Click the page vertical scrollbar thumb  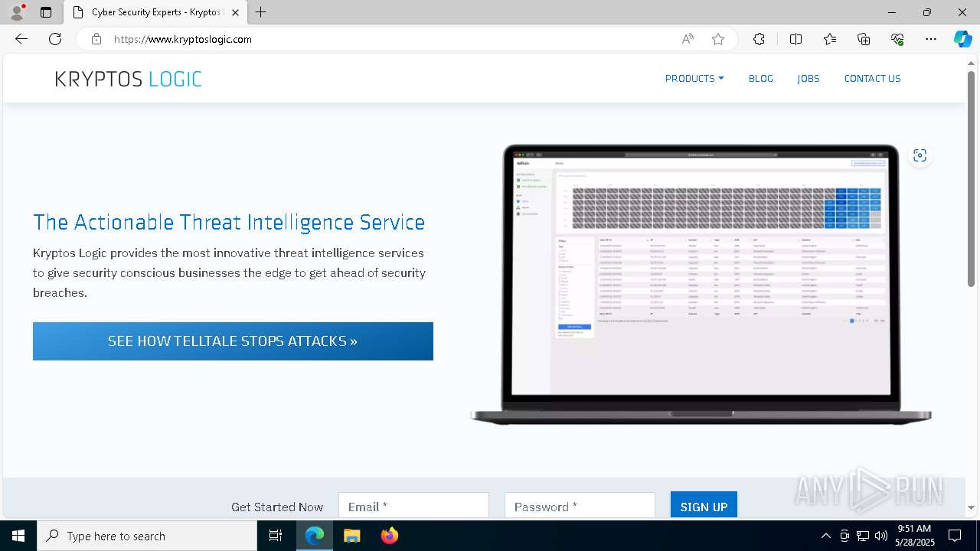click(x=971, y=179)
